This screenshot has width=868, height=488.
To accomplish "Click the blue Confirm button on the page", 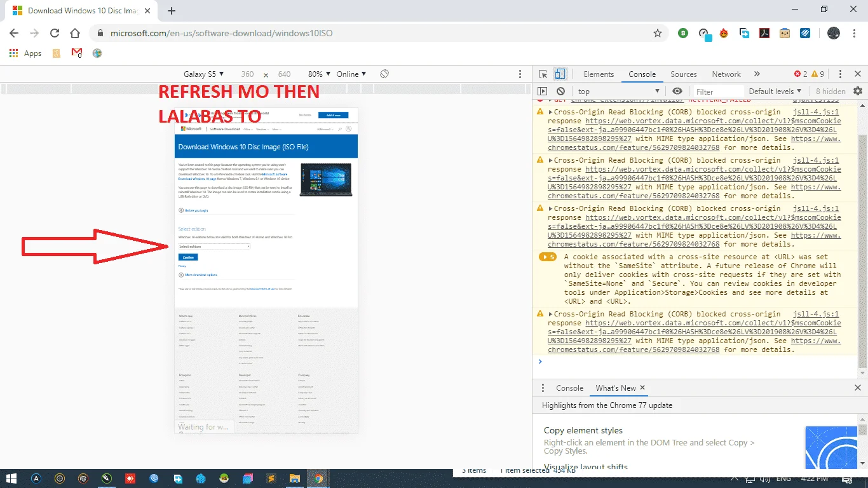I will tap(188, 257).
